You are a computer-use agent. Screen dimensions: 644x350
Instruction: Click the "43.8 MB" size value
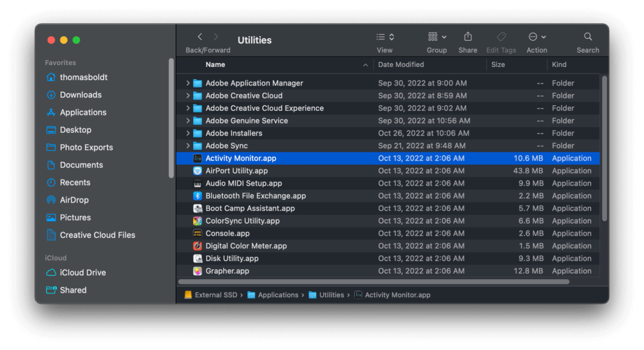point(528,171)
